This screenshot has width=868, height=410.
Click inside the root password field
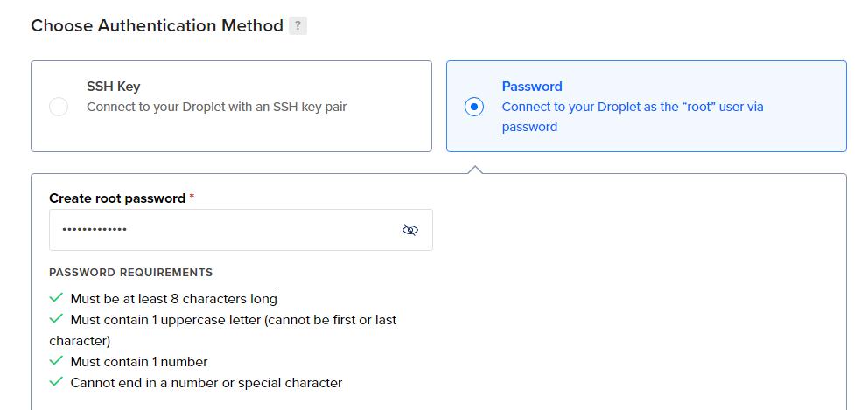point(241,230)
